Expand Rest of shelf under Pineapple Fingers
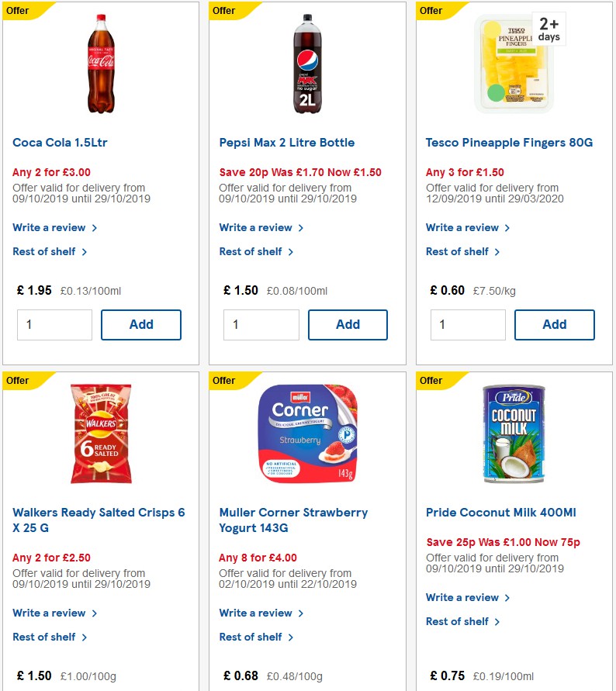The height and width of the screenshot is (691, 616). (x=459, y=251)
